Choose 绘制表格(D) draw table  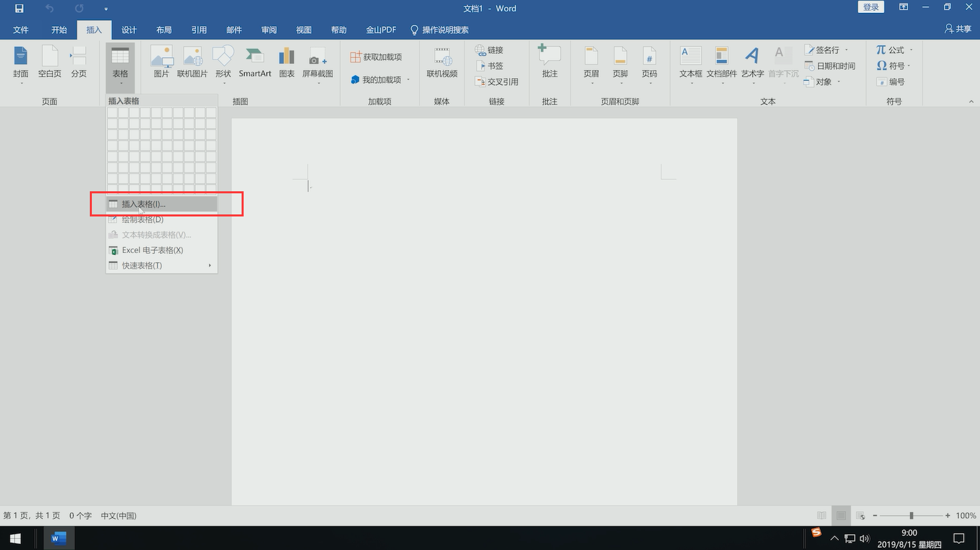pos(161,219)
